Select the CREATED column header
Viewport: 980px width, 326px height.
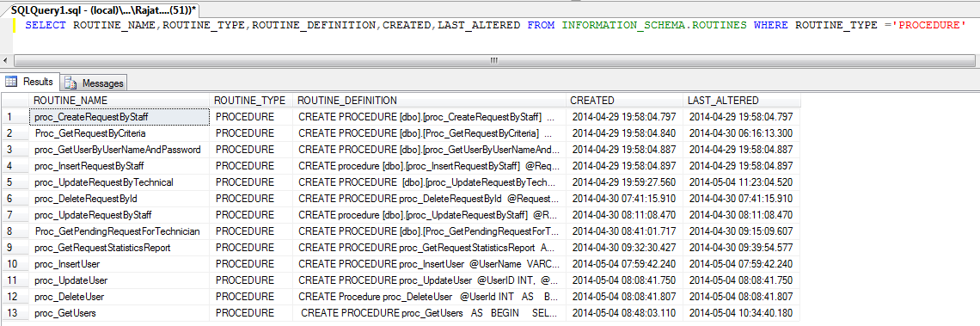[x=624, y=100]
